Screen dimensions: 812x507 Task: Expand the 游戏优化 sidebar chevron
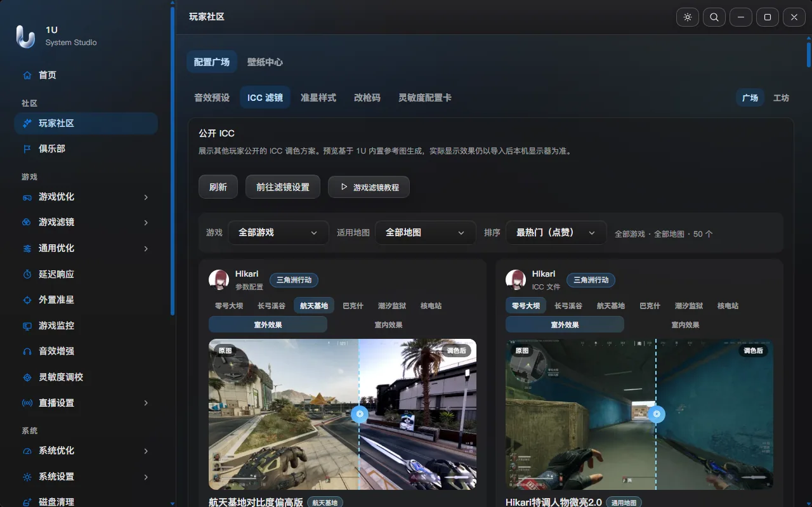click(x=146, y=197)
